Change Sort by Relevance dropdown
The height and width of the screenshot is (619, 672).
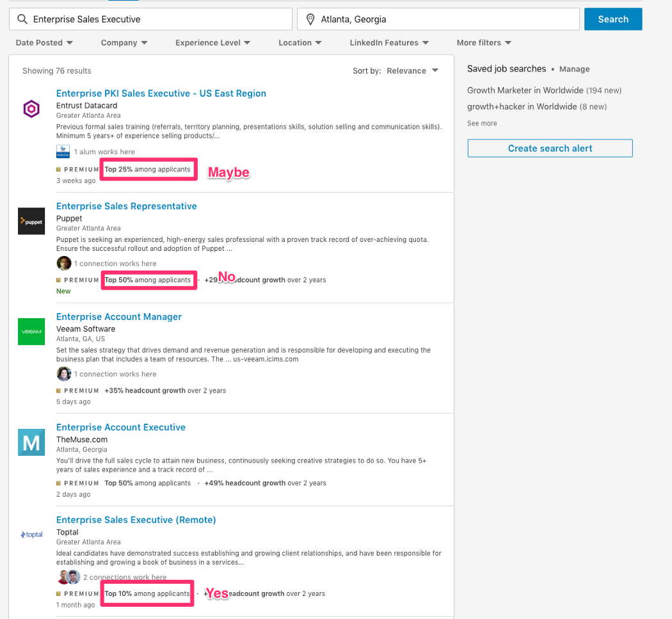click(412, 70)
